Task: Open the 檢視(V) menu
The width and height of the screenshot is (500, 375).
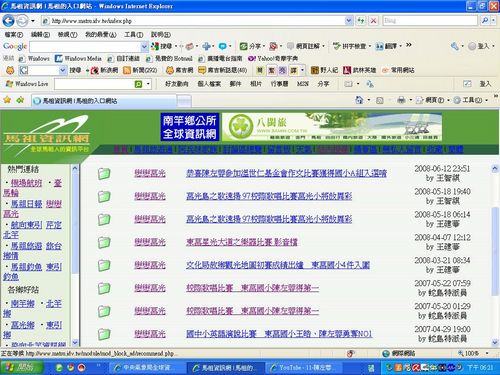Action: click(67, 34)
